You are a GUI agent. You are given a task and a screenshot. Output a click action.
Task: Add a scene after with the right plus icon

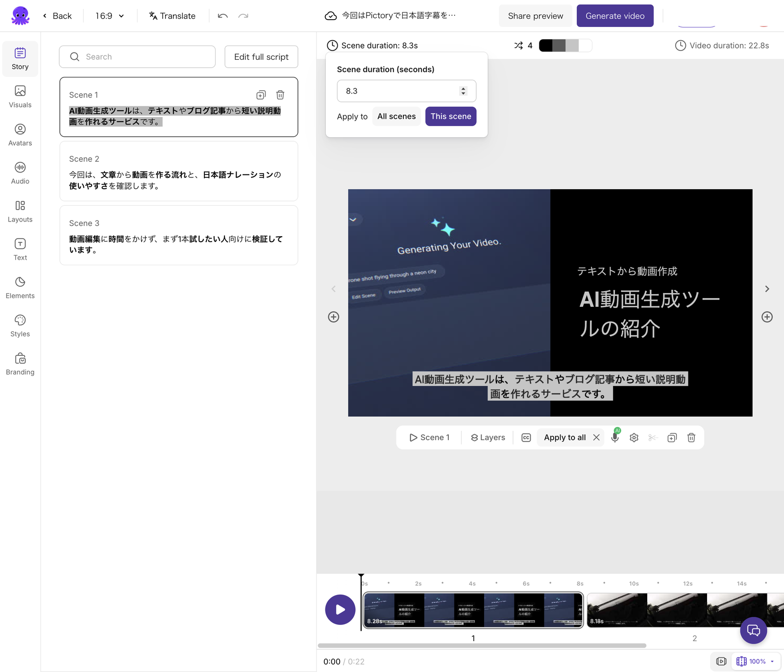pyautogui.click(x=767, y=317)
